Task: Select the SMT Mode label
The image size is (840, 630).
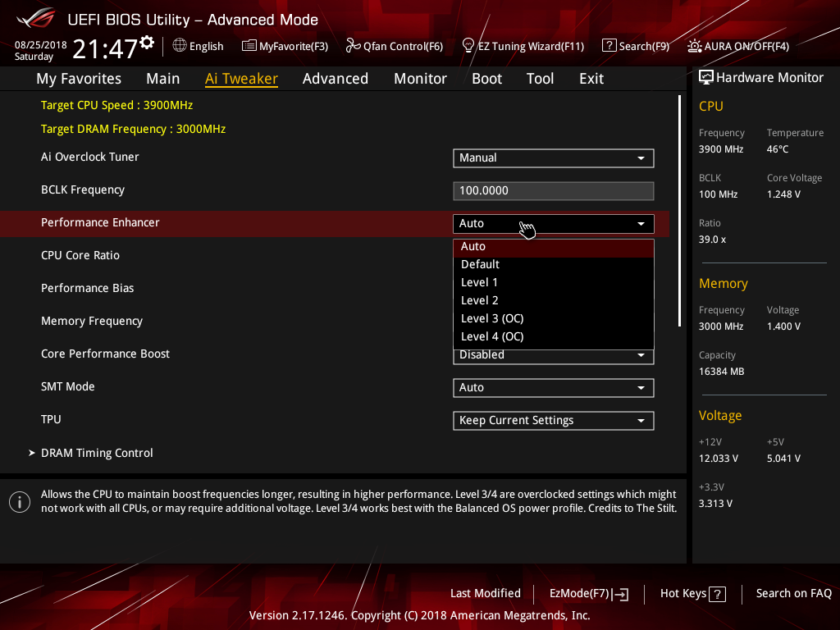Action: 67,387
